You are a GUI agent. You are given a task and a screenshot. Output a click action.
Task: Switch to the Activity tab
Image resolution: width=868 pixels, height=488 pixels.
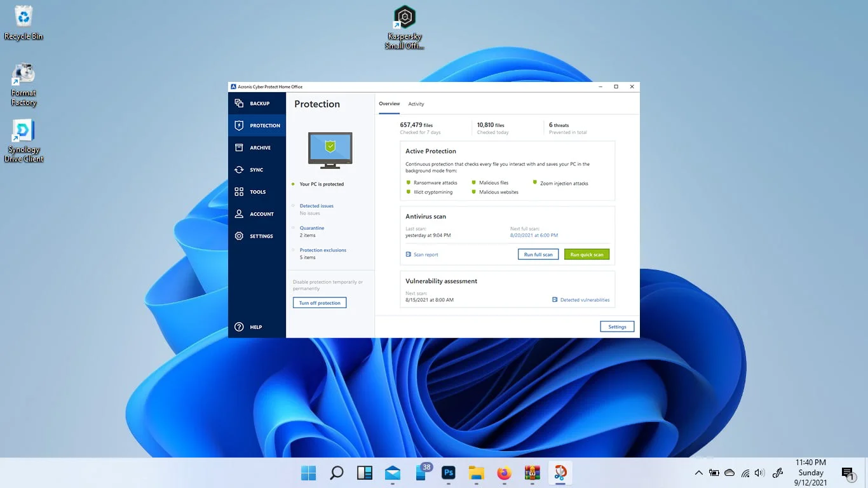tap(416, 104)
